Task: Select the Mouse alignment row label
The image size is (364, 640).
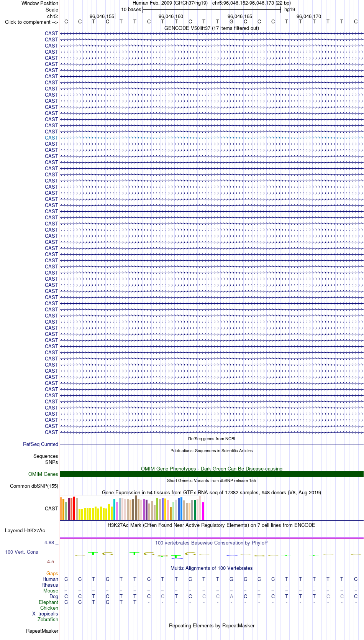Action: 51,591
